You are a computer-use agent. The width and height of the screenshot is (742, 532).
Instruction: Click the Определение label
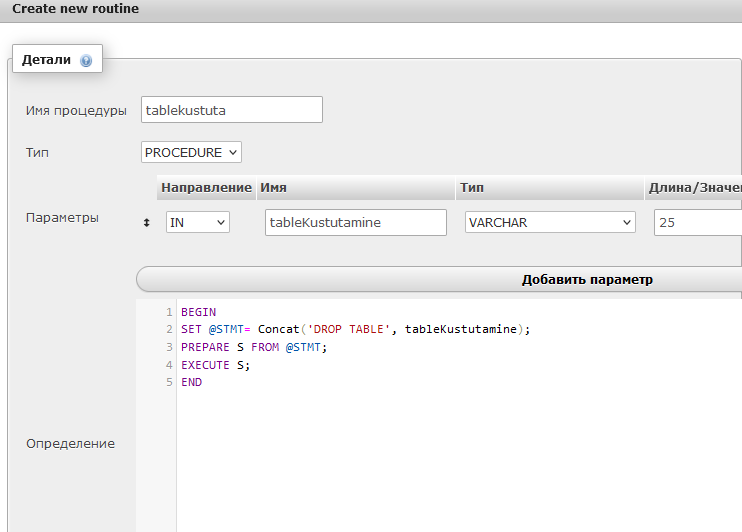click(x=70, y=443)
